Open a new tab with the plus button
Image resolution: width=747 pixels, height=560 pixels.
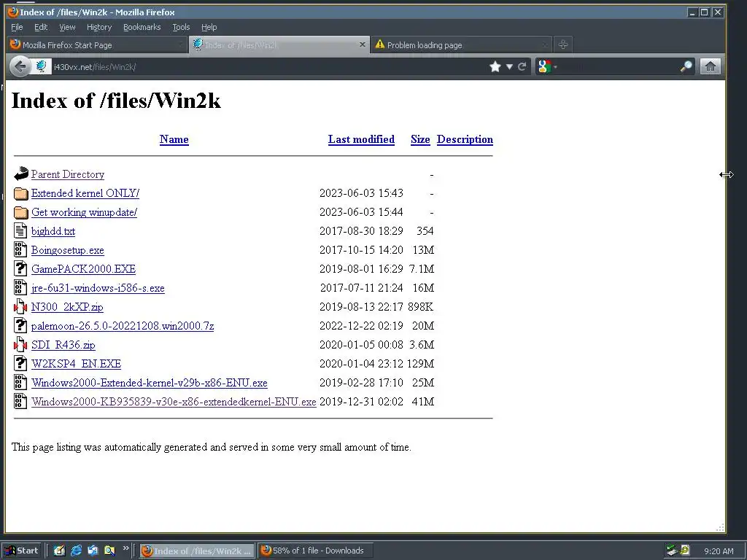(562, 44)
